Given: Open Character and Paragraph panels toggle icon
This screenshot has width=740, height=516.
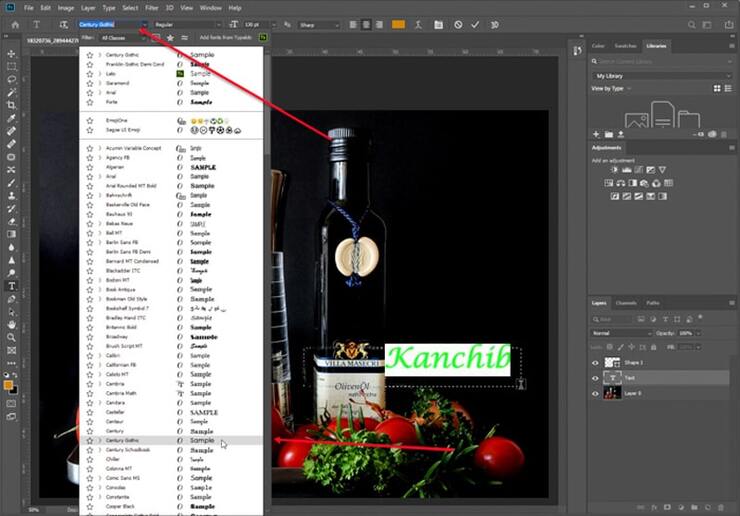Looking at the screenshot, I should point(436,24).
